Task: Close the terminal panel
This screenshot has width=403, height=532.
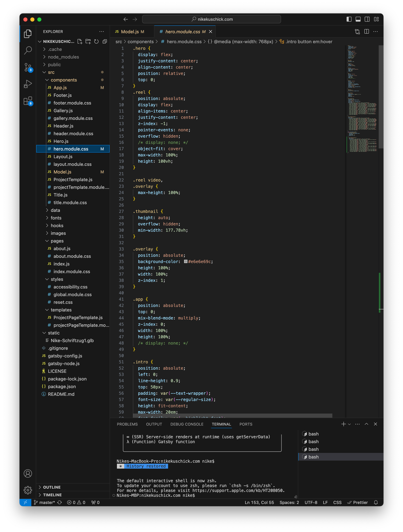Action: tap(375, 424)
